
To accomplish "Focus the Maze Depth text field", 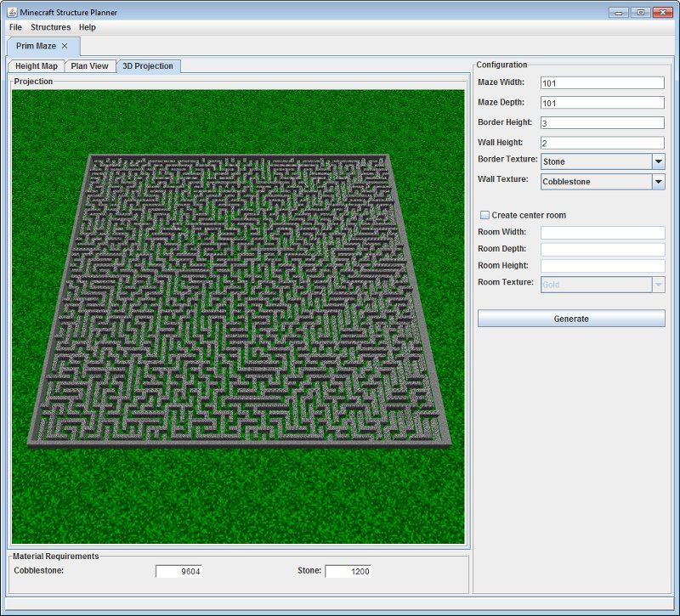I will 602,103.
